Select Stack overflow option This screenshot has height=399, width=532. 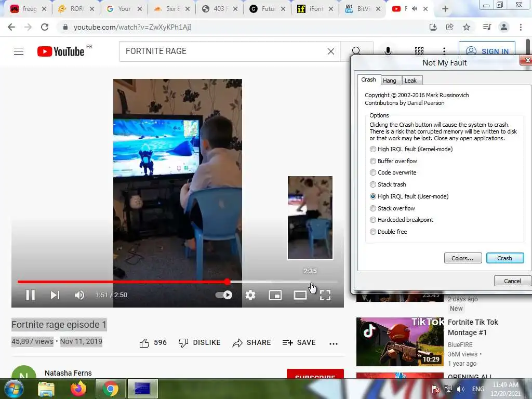pos(392,208)
